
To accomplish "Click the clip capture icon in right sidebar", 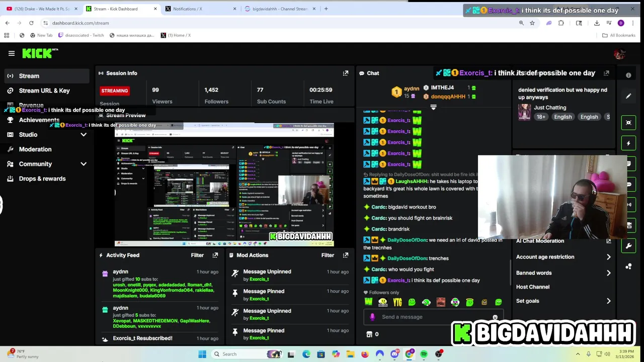I will tap(628, 123).
